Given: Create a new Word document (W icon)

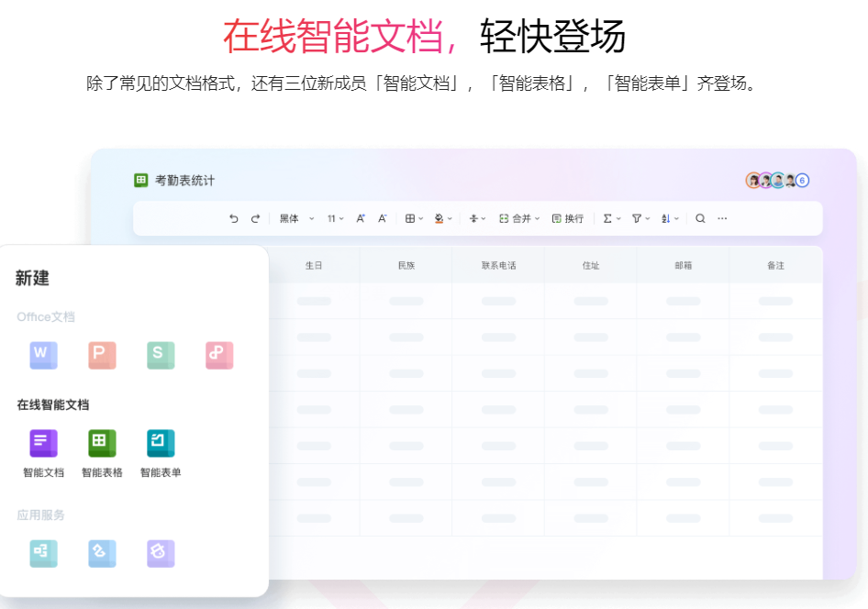Looking at the screenshot, I should [44, 355].
